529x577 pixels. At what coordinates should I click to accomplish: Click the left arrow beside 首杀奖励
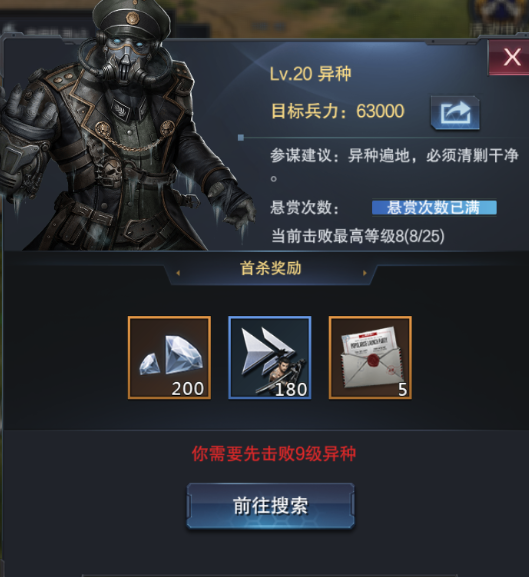(x=178, y=273)
